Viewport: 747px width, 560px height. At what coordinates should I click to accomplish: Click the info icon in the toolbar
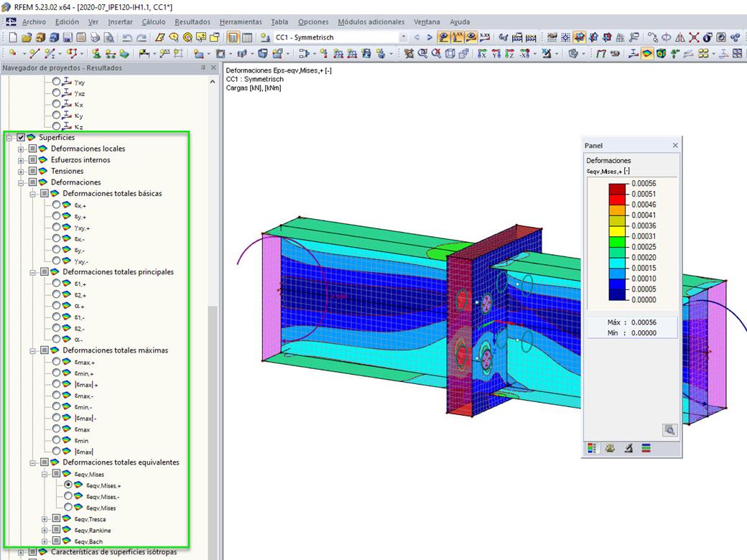pyautogui.click(x=708, y=37)
